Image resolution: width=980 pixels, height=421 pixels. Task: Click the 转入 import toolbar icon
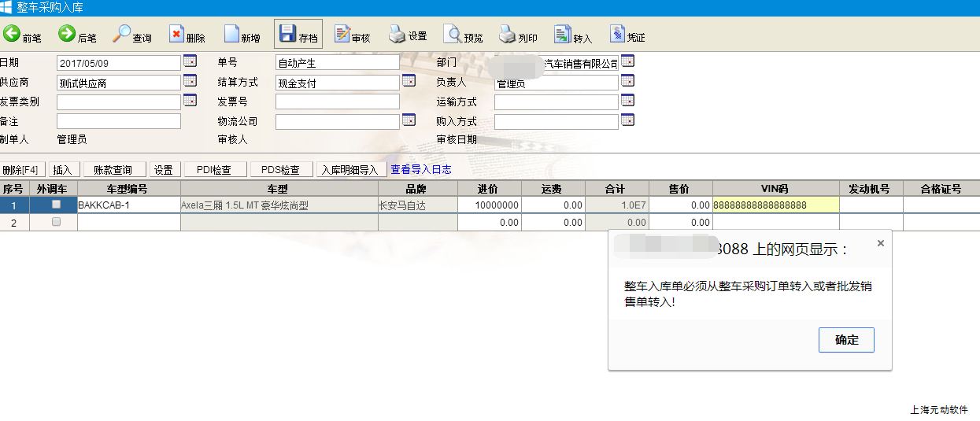(x=563, y=35)
